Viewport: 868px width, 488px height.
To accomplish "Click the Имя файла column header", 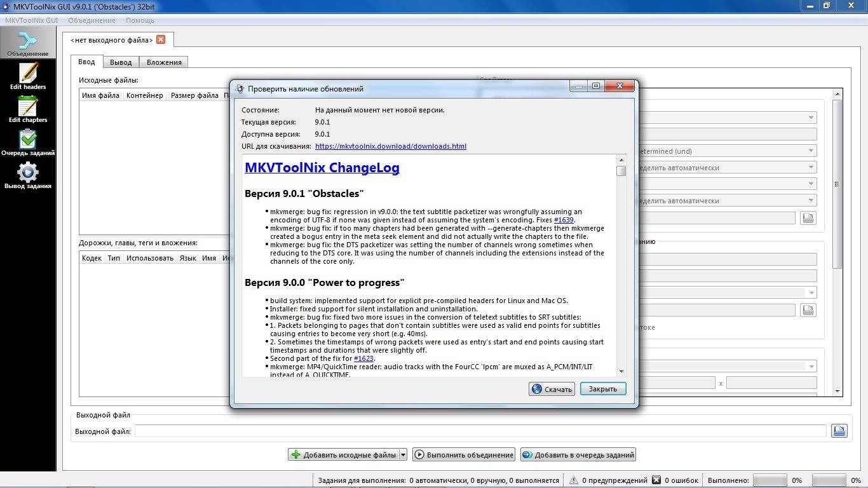I will coord(100,95).
